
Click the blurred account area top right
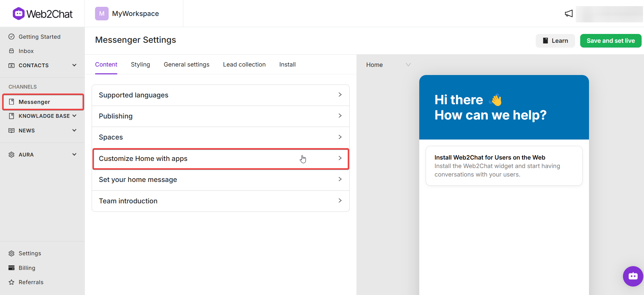[609, 14]
